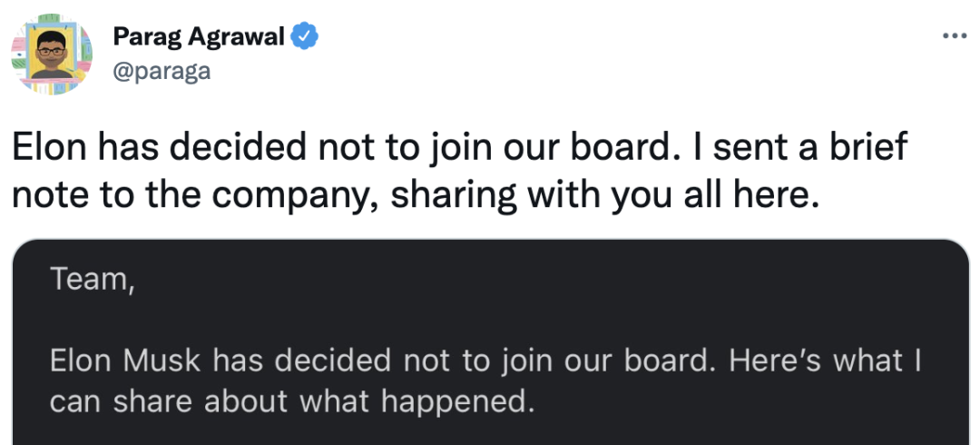Open the three-dot more options menu
Screen dimensions: 980x445
click(x=955, y=37)
